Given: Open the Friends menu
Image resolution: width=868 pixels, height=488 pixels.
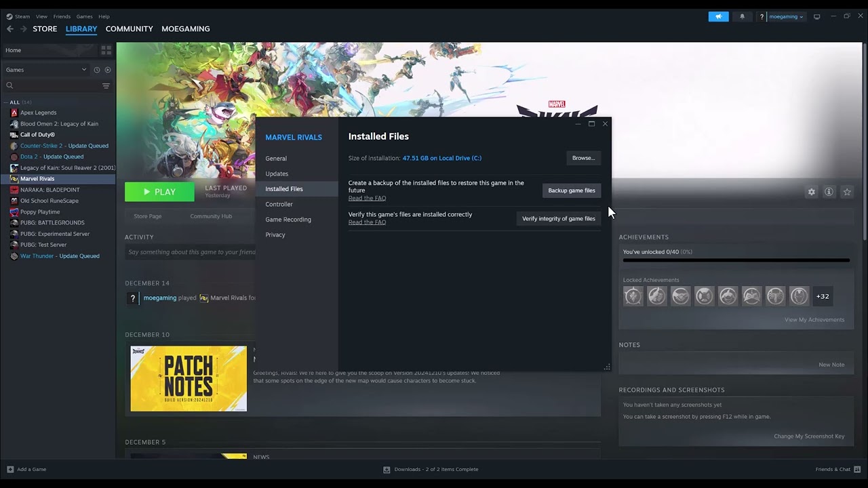Looking at the screenshot, I should point(62,16).
